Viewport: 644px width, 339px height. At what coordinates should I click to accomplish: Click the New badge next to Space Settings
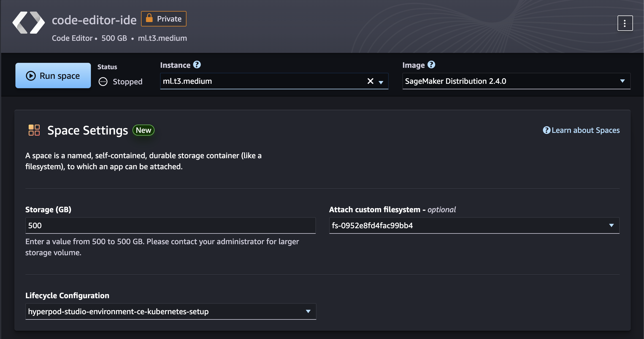(x=144, y=130)
